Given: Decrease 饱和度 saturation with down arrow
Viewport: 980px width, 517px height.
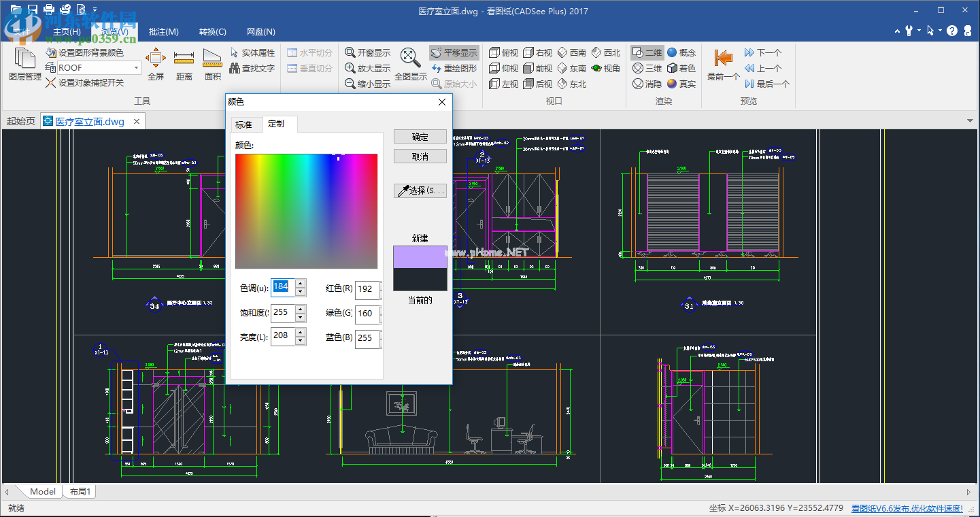Looking at the screenshot, I should pos(300,316).
